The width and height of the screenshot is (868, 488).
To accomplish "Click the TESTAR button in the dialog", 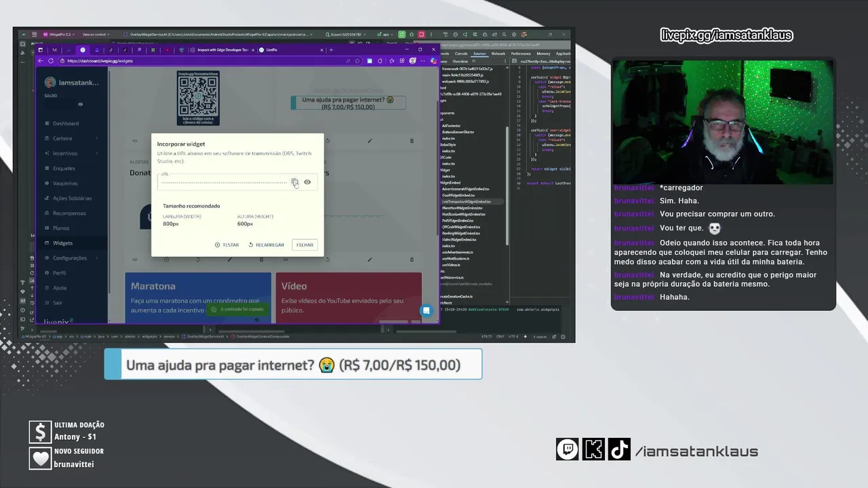I will (227, 245).
